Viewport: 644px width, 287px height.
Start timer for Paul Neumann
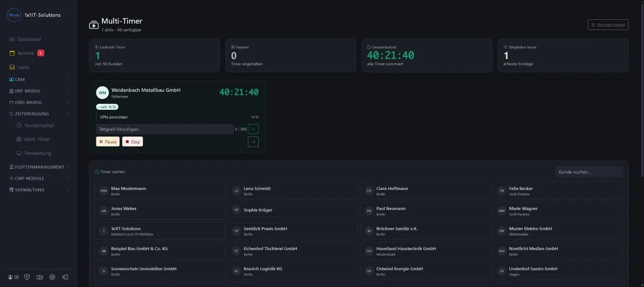click(425, 211)
